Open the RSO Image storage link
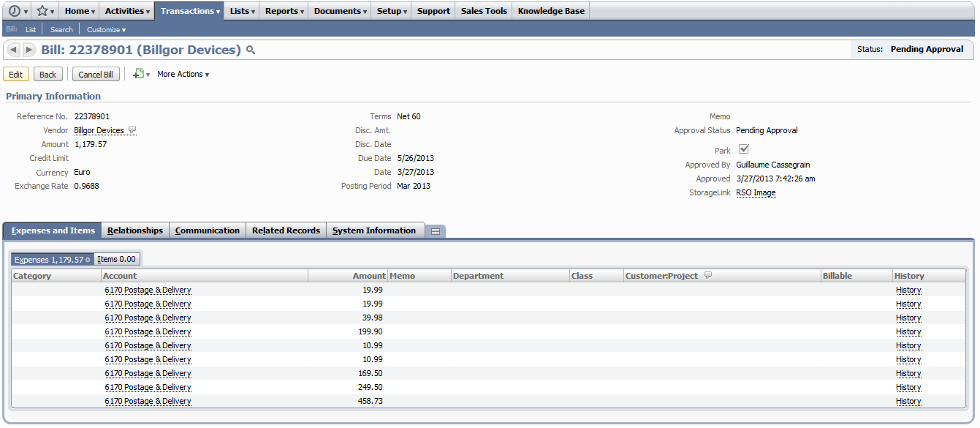 click(x=756, y=193)
